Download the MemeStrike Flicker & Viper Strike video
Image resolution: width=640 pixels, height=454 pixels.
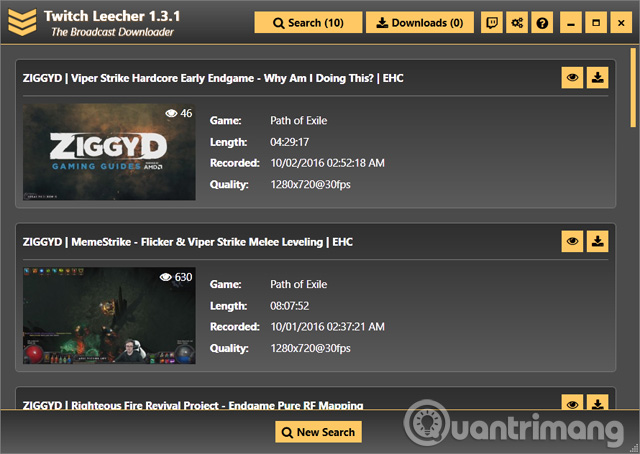[x=598, y=241]
